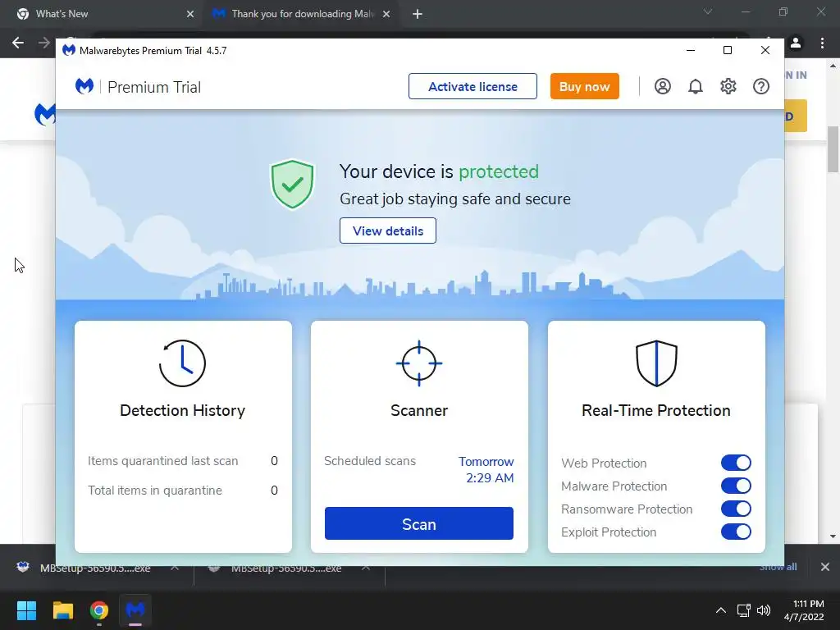
Task: Click the Malwarebytes logo beside Premium Trial
Action: (84, 85)
